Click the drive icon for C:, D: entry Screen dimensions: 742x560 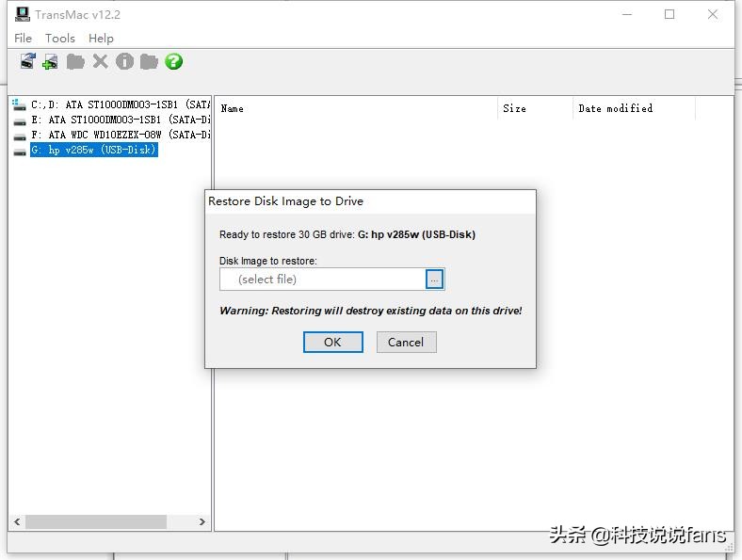click(x=19, y=105)
